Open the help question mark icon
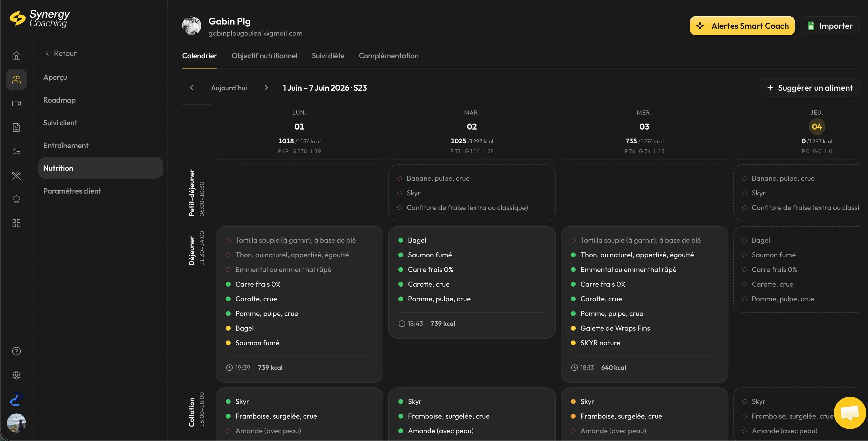The image size is (868, 441). click(16, 351)
